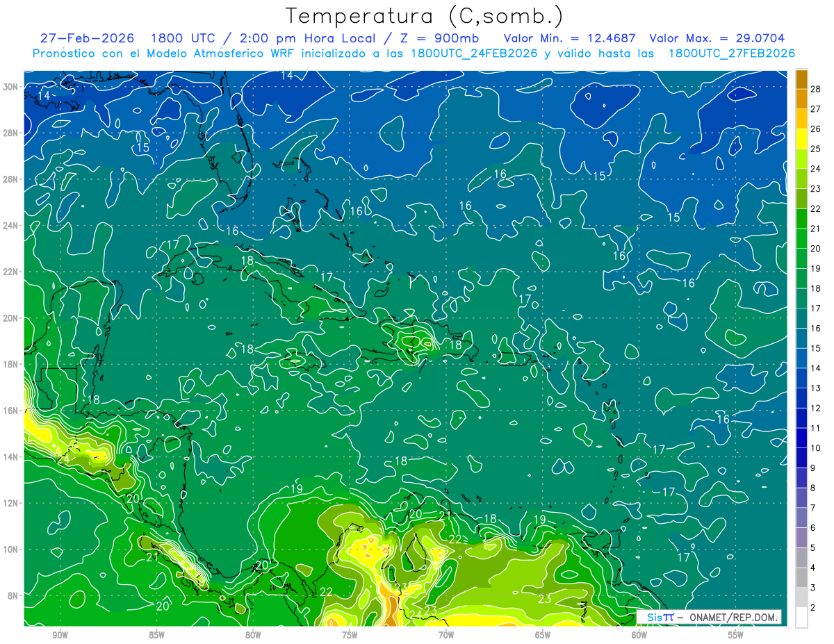The width and height of the screenshot is (834, 644).
Task: Click the color bar scale label "3"
Action: (x=813, y=588)
